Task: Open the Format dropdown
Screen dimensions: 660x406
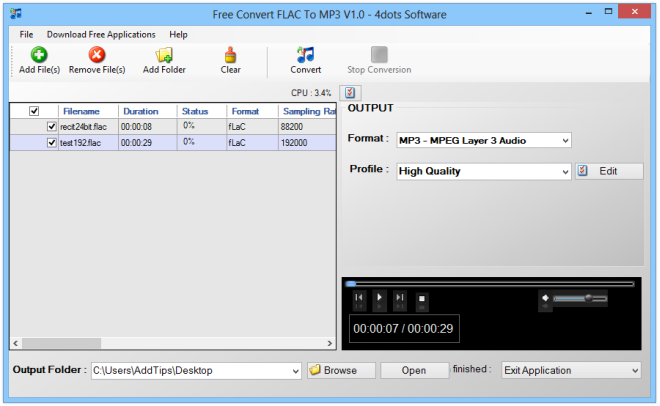Action: 565,141
